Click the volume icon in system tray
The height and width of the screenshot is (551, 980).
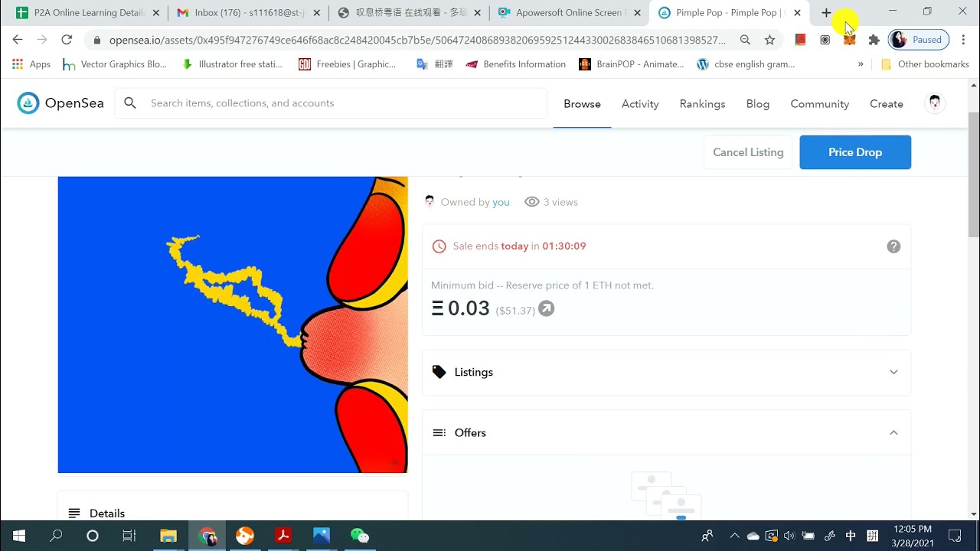pos(789,536)
